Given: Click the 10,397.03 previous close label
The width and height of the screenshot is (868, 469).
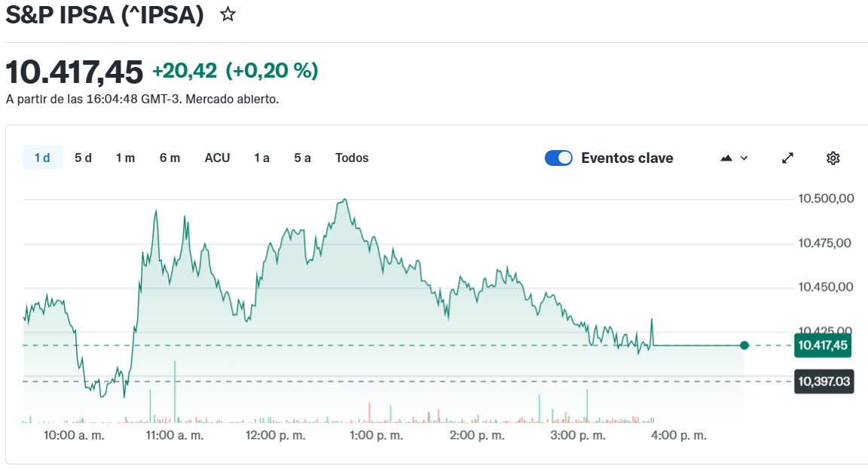Looking at the screenshot, I should point(824,382).
